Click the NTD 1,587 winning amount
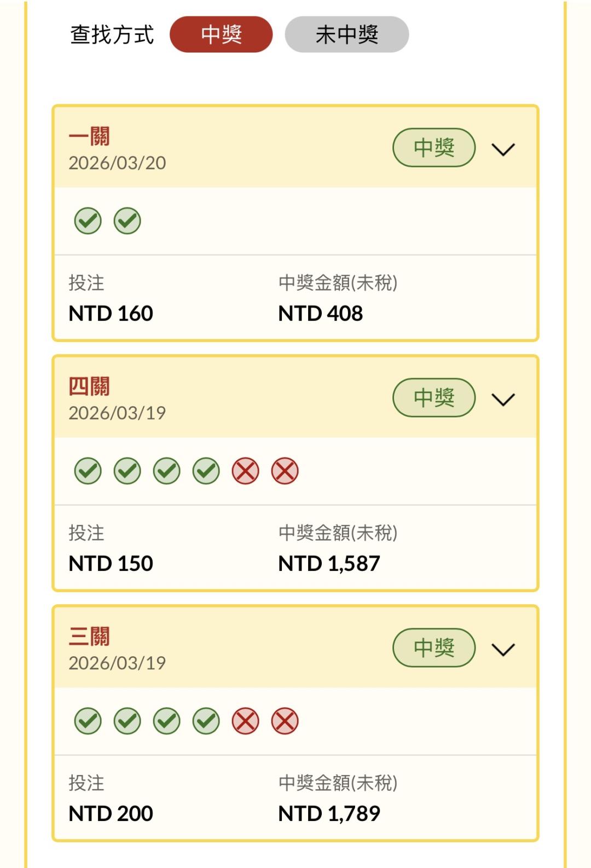591x868 pixels. coord(329,563)
